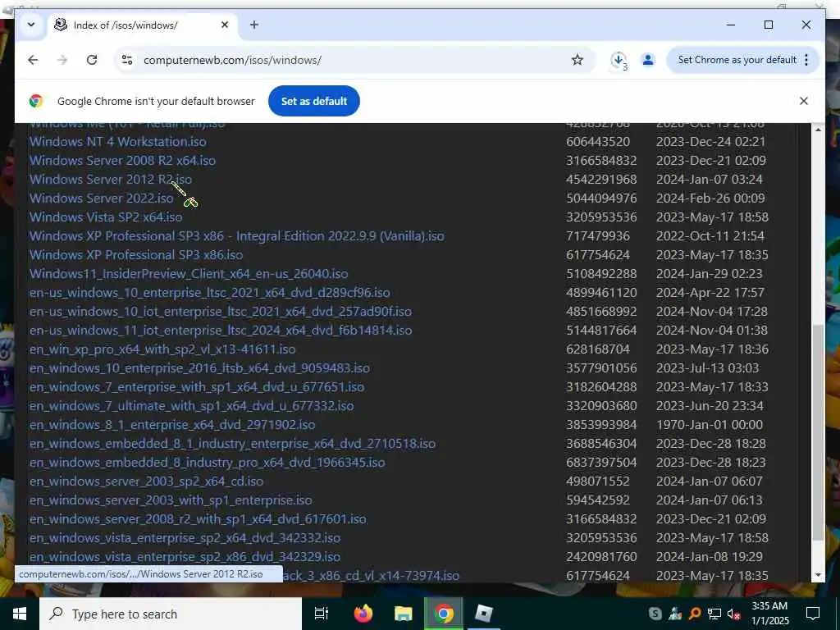
Task: Download Windows Server 2008 R2 x64.iso
Action: (x=123, y=160)
